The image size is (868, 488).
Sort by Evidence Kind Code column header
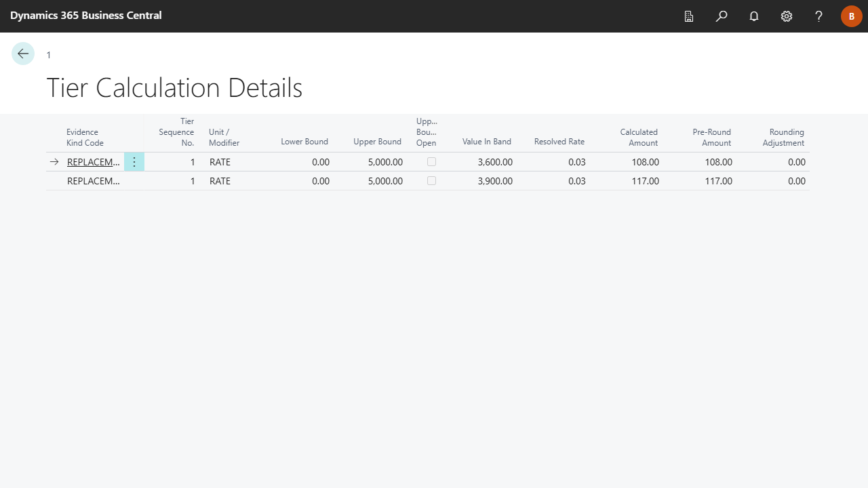pos(85,138)
